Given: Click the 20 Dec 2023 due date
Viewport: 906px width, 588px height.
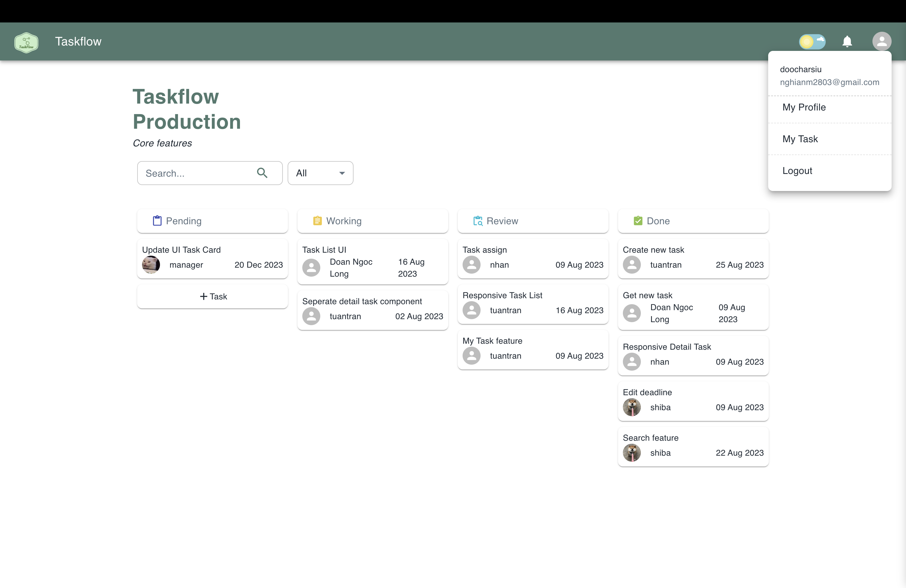Looking at the screenshot, I should coord(259,265).
